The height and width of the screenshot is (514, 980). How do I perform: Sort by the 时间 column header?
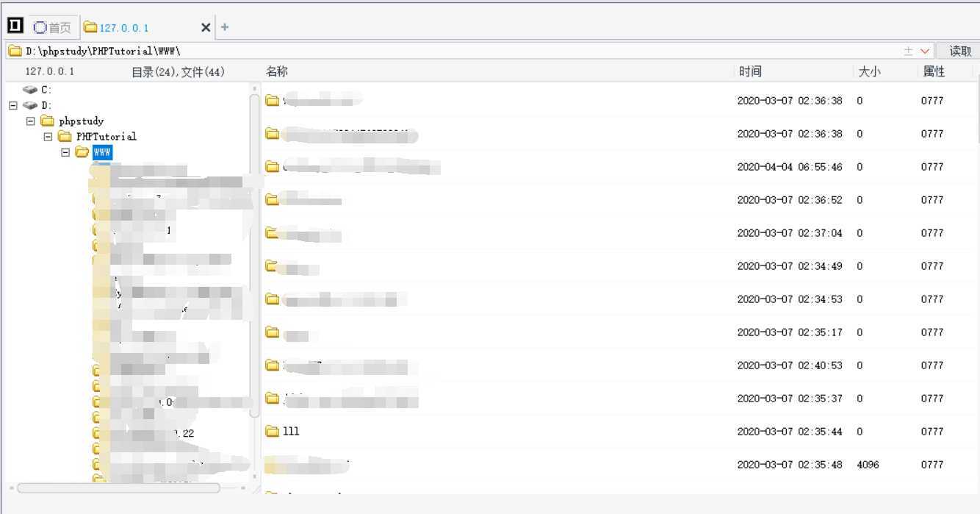click(750, 71)
